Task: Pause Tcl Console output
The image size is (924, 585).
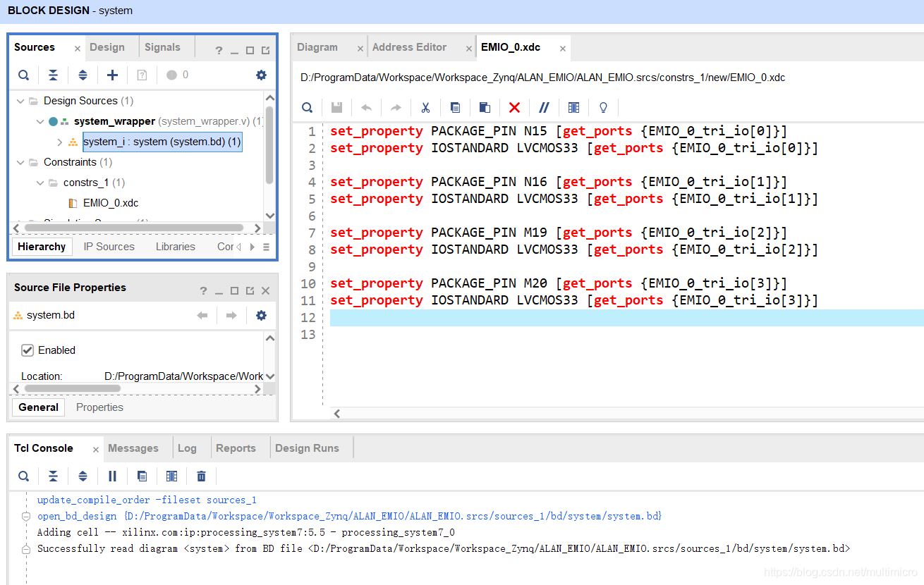Action: click(x=112, y=476)
